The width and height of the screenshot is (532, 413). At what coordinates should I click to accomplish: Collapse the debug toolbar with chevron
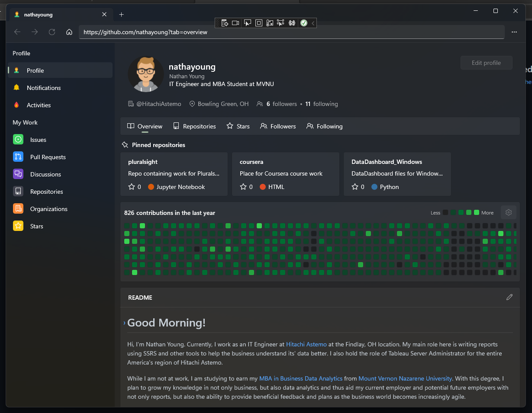313,23
